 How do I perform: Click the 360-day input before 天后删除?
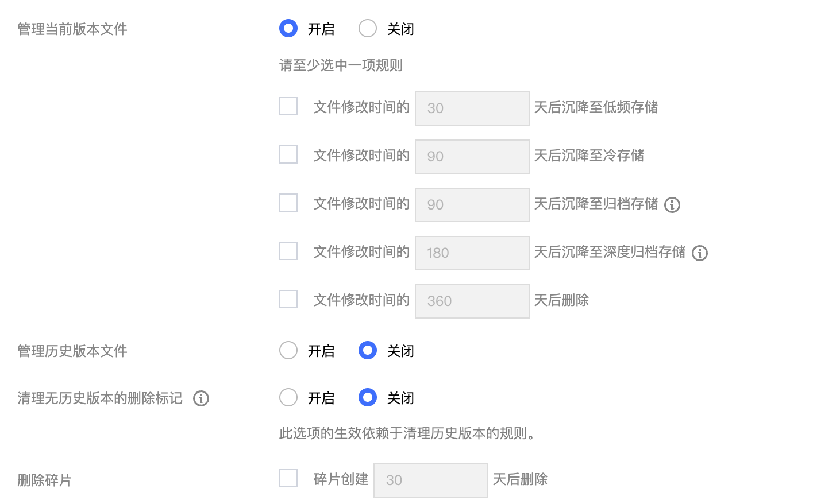[472, 301]
